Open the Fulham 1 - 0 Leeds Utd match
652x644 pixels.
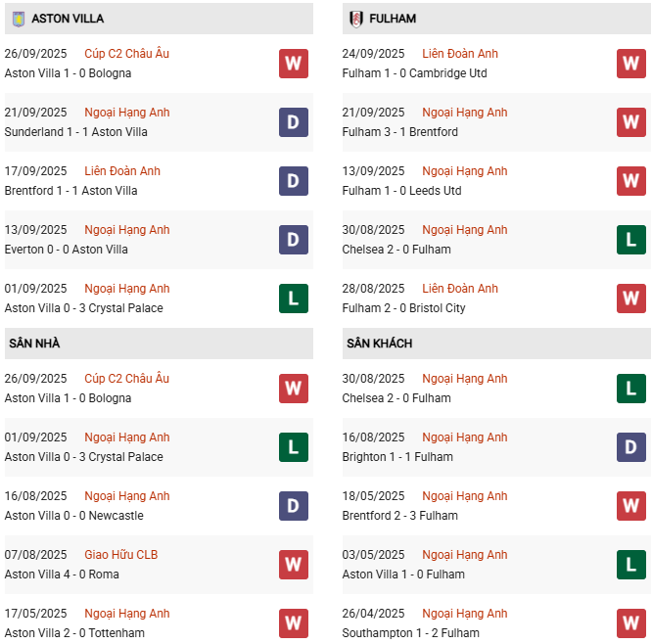coord(401,191)
